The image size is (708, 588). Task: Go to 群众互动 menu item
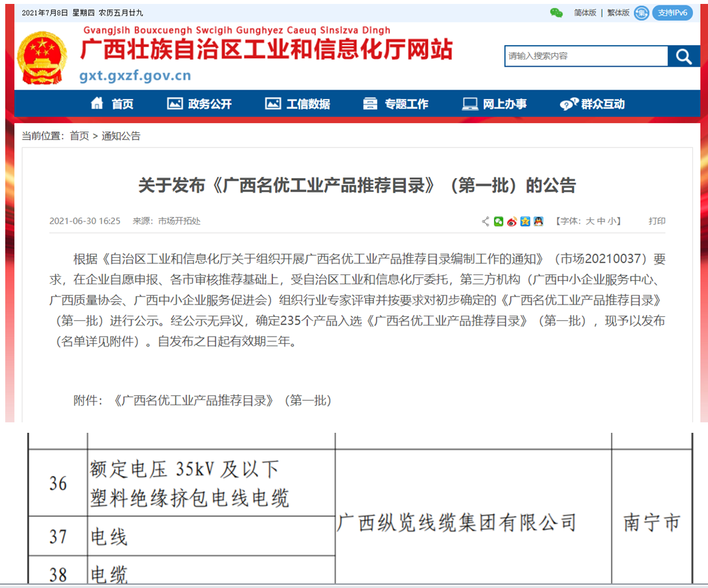point(593,103)
